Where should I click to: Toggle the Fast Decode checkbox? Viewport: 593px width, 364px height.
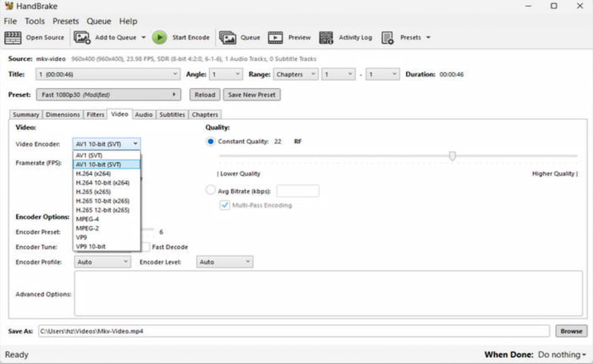tap(145, 247)
